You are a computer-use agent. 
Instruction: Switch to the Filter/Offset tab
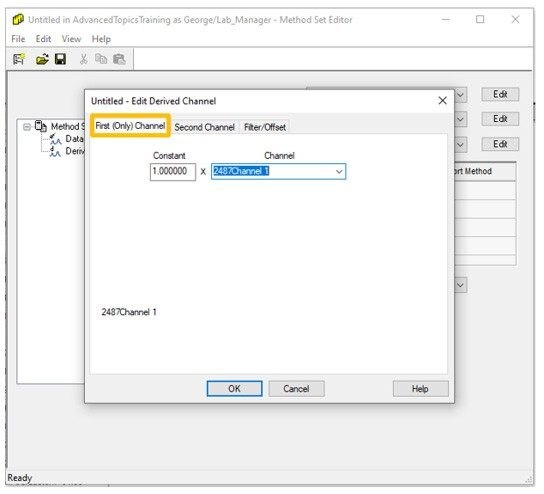(x=265, y=128)
